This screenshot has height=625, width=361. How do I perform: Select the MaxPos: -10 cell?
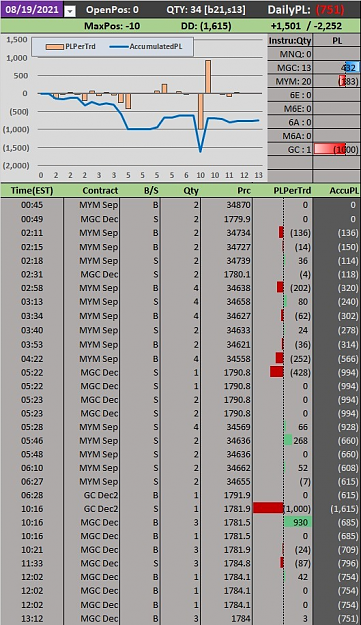[x=112, y=26]
